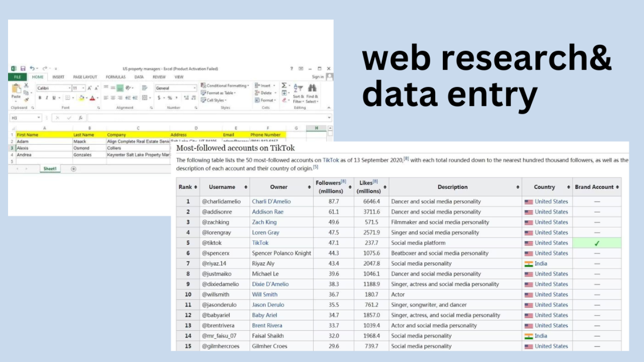Open the Format menu in Cells group

click(265, 100)
